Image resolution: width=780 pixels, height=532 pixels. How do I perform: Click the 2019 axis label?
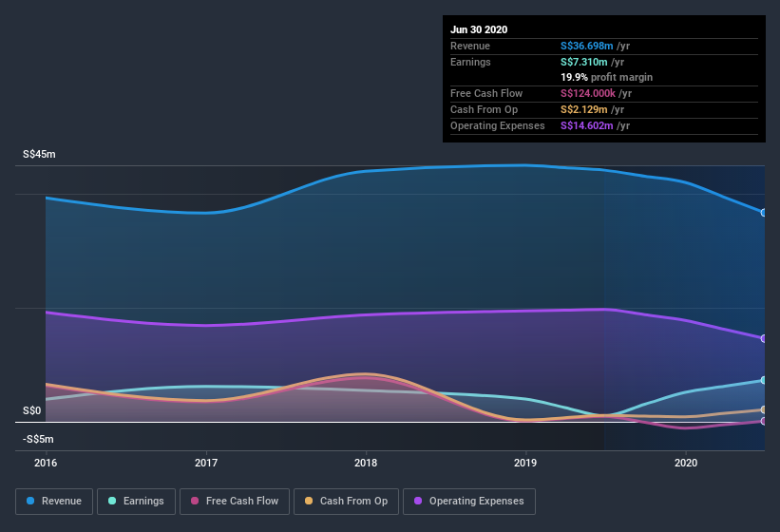pos(525,463)
